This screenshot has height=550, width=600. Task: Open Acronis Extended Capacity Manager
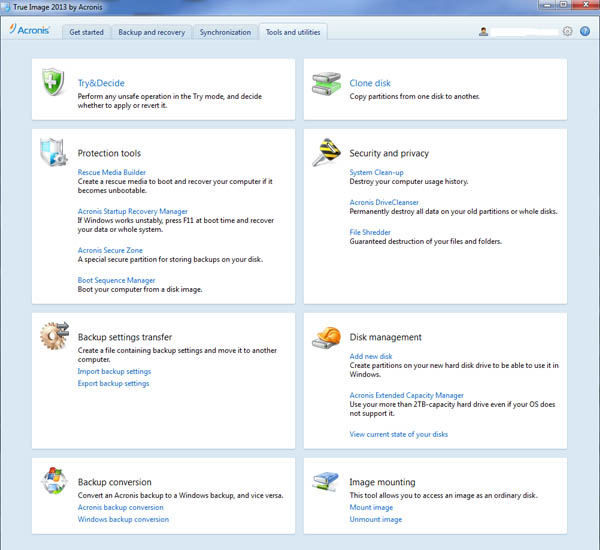click(406, 395)
